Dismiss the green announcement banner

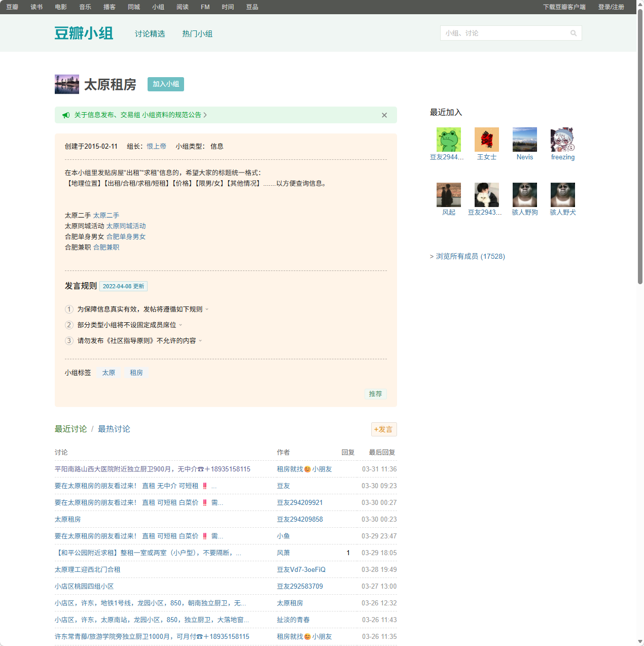coord(384,115)
